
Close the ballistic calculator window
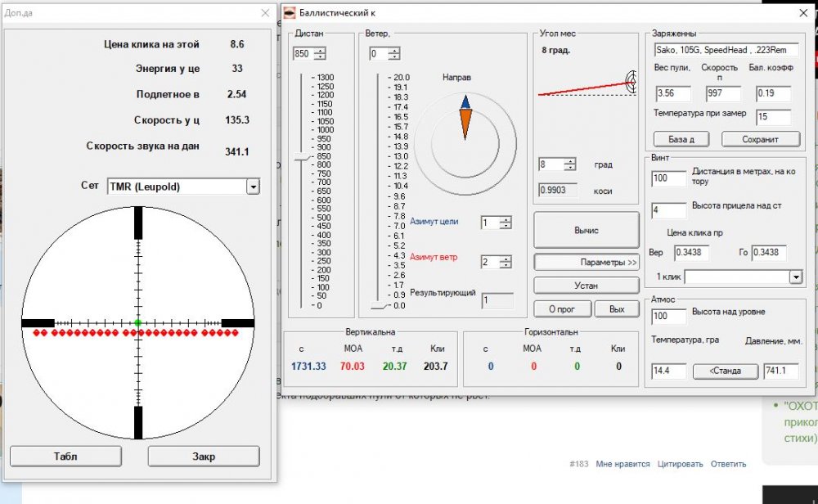click(x=802, y=13)
